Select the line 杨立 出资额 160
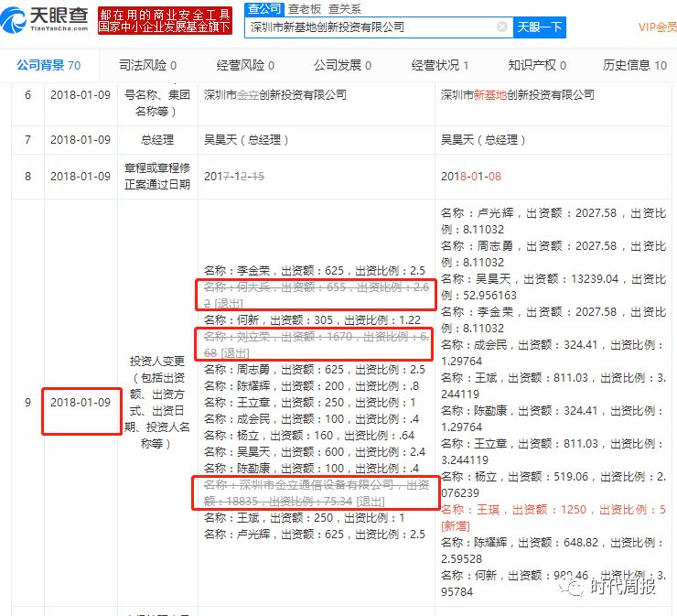 309,435
